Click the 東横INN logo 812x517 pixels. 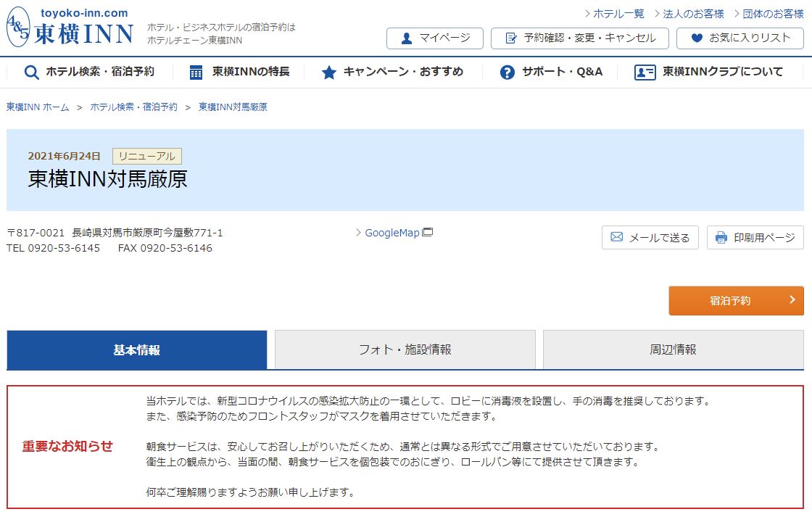(x=70, y=28)
